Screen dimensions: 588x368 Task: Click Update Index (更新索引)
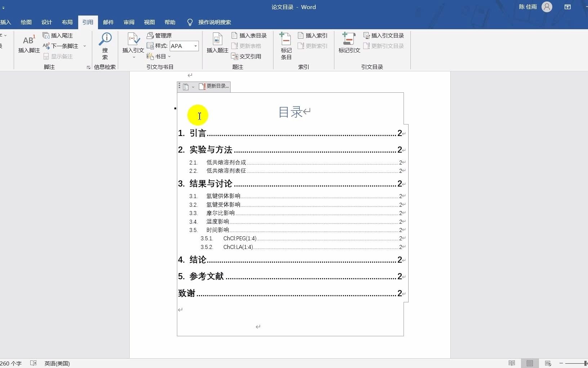(313, 46)
